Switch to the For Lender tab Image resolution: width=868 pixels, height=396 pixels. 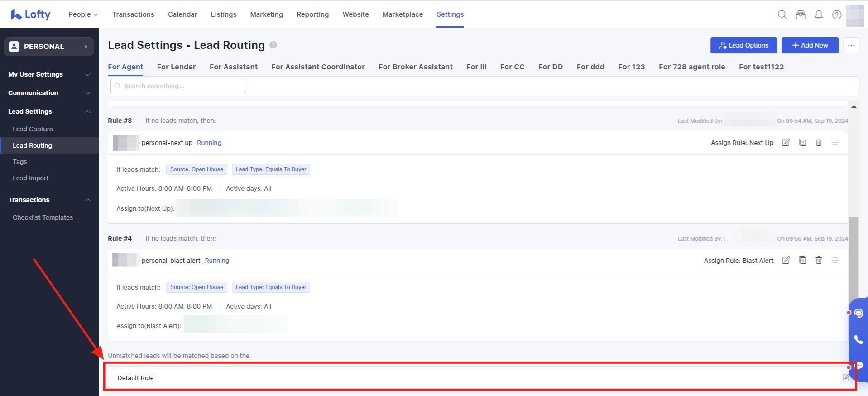click(176, 67)
